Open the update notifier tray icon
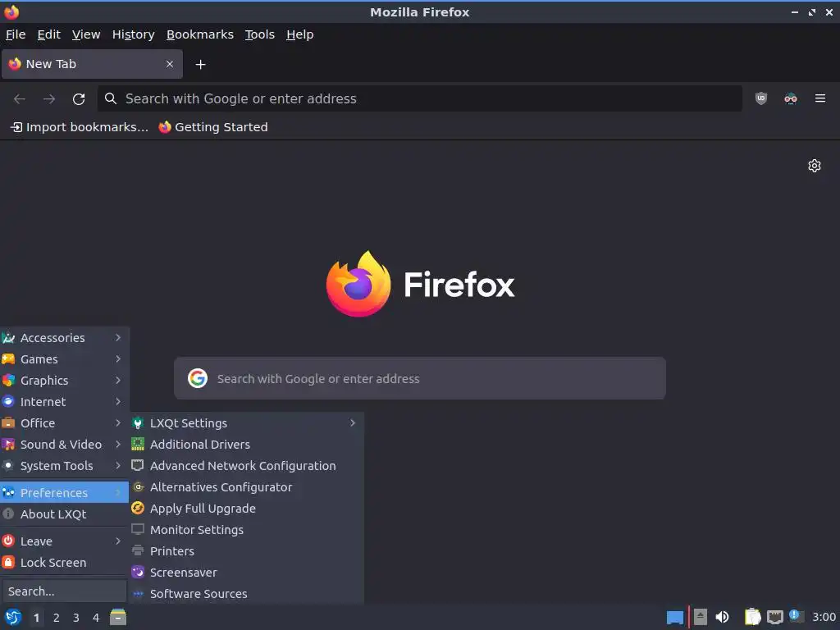The width and height of the screenshot is (840, 630). click(x=797, y=616)
